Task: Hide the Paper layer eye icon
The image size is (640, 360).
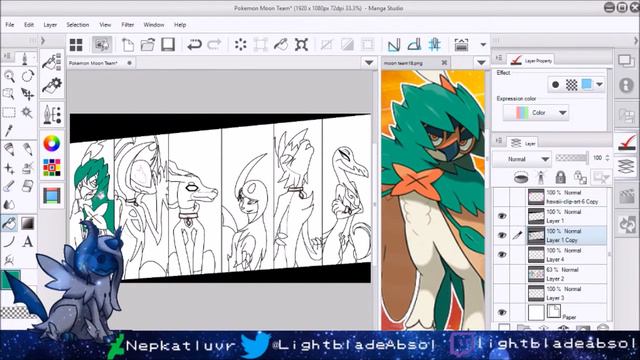Action: [x=502, y=313]
